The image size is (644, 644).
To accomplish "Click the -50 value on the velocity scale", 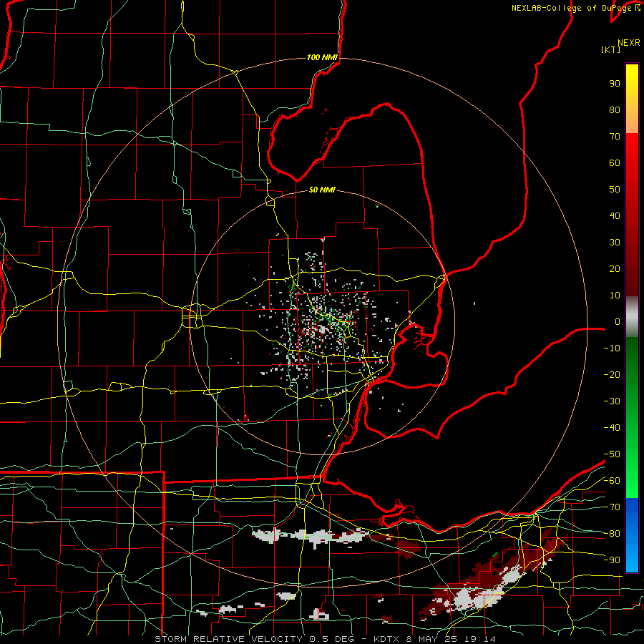I will click(612, 454).
